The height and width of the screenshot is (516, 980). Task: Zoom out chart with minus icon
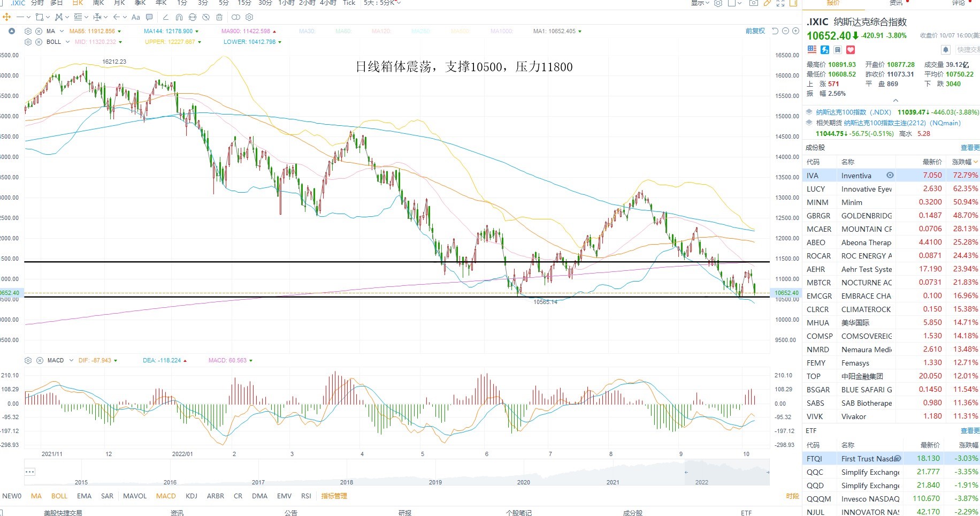(785, 31)
